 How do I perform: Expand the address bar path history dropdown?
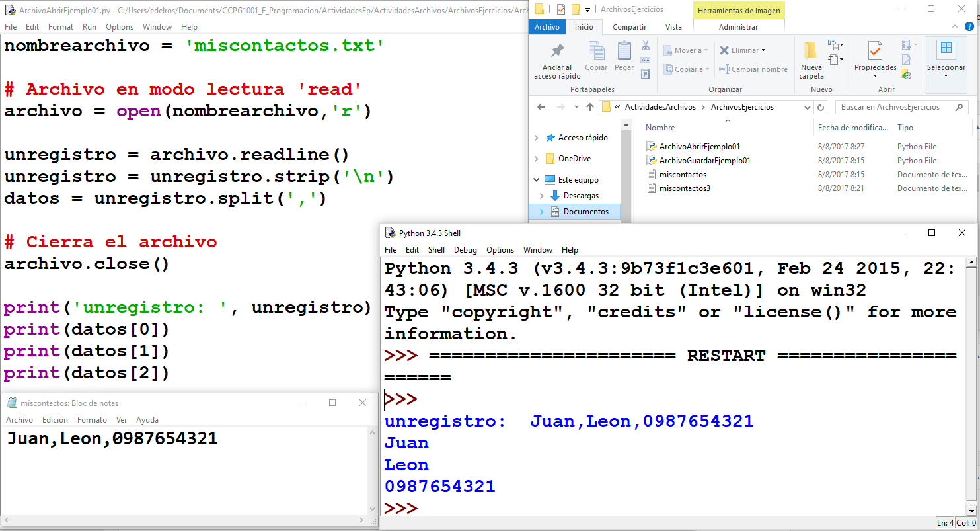point(807,107)
